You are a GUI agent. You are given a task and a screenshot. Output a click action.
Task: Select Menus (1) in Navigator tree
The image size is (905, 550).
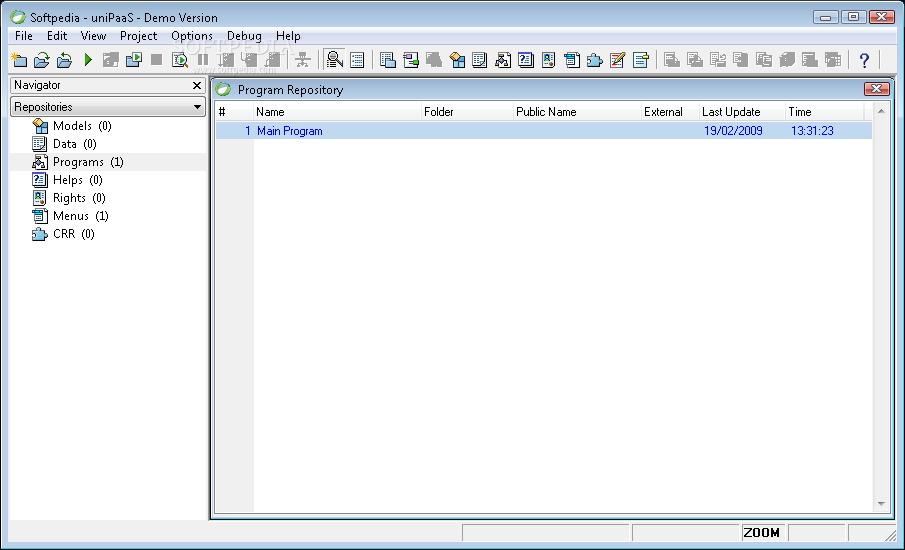pyautogui.click(x=80, y=215)
